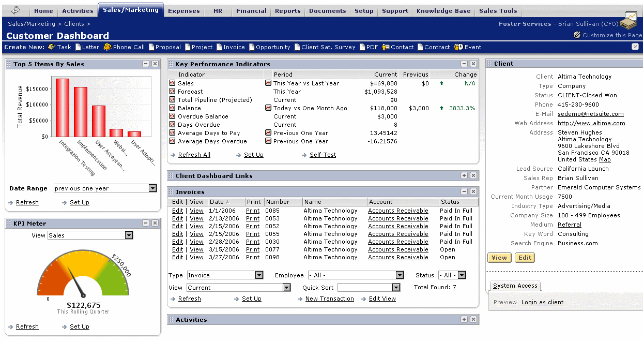Collapse the Create New bar with arrow icon
The image size is (644, 342).
coord(635,47)
